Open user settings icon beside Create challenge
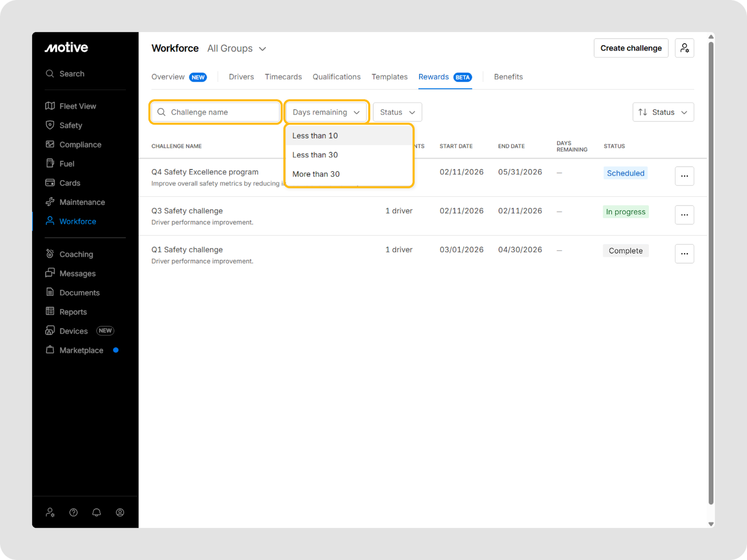 click(684, 48)
